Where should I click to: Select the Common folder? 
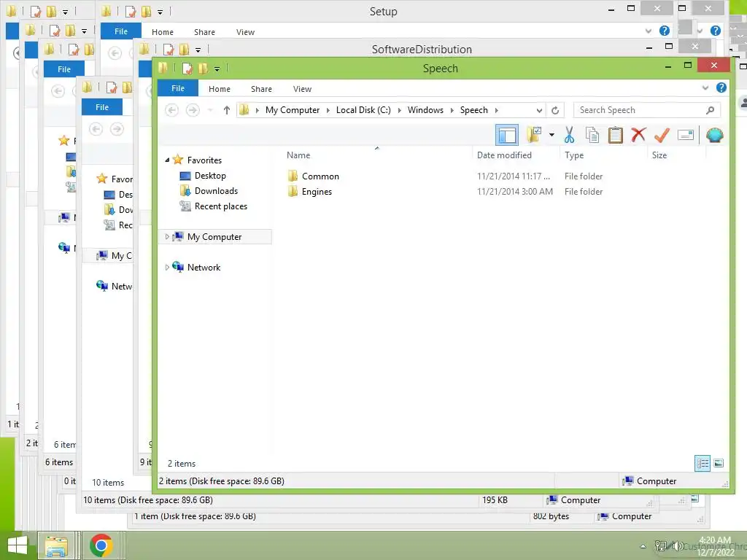pyautogui.click(x=320, y=176)
